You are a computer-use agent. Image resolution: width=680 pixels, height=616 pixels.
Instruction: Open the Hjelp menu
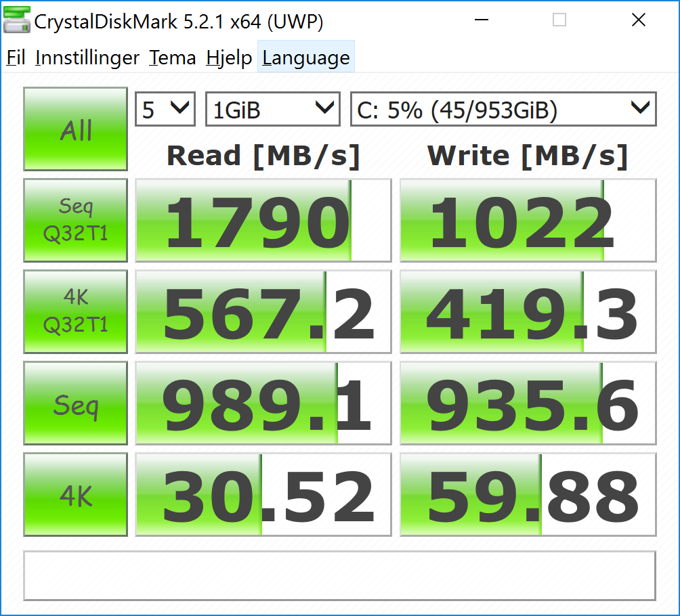coord(229,58)
